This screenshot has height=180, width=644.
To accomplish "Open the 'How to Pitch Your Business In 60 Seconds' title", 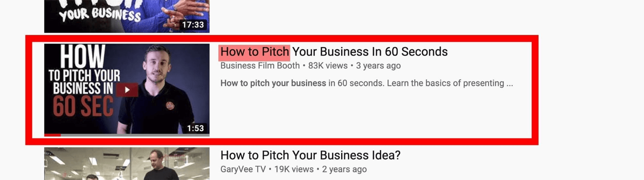I will [x=334, y=52].
